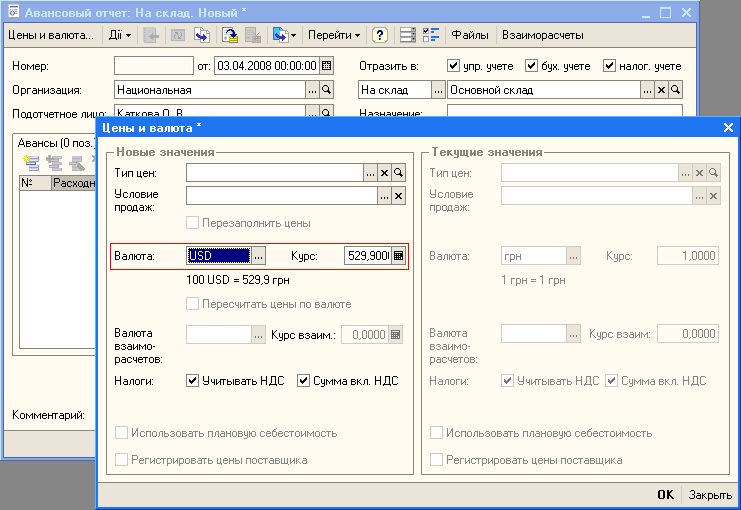Click the add row icon in Авансы table

tap(31, 162)
